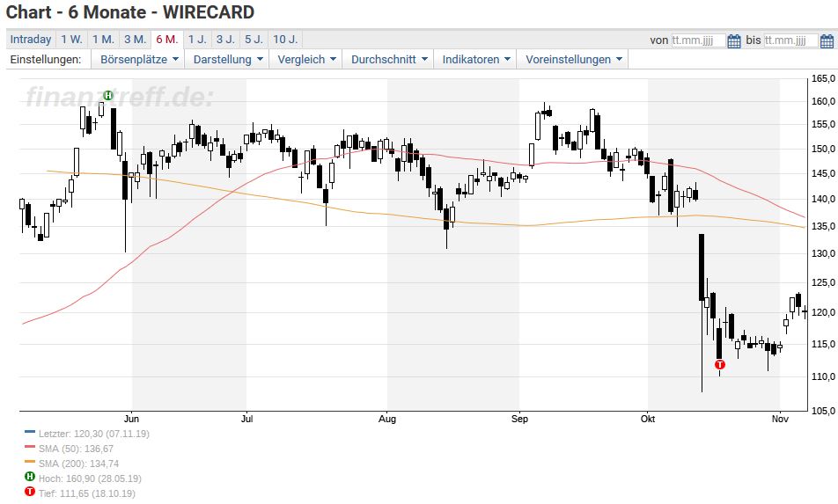Open the Indikatoren dropdown
838x504 pixels.
pyautogui.click(x=475, y=59)
